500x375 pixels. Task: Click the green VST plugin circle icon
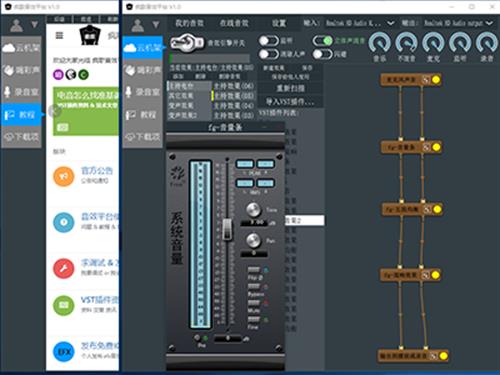[x=64, y=305]
